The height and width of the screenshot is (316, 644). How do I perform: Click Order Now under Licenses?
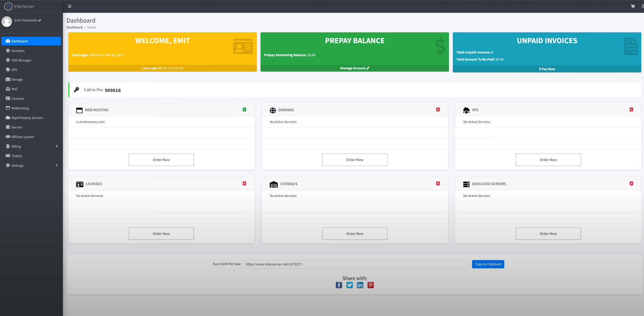[x=161, y=234]
